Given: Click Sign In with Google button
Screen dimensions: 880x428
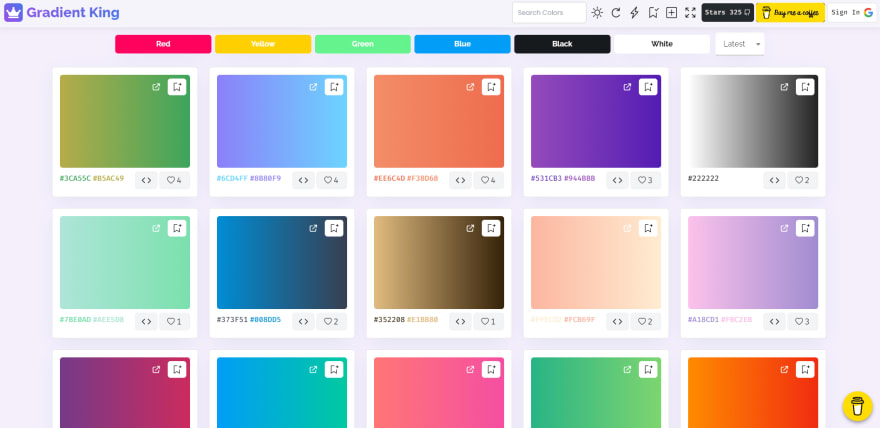Looking at the screenshot, I should [x=852, y=12].
